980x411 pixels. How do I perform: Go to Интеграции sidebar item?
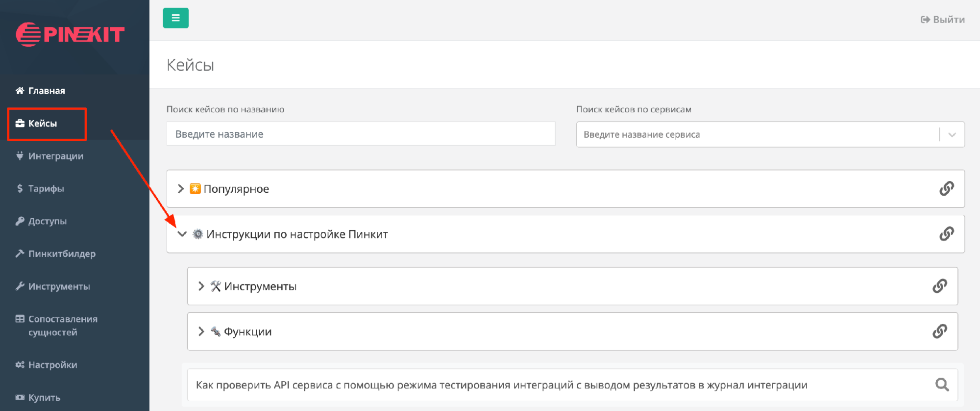(55, 156)
